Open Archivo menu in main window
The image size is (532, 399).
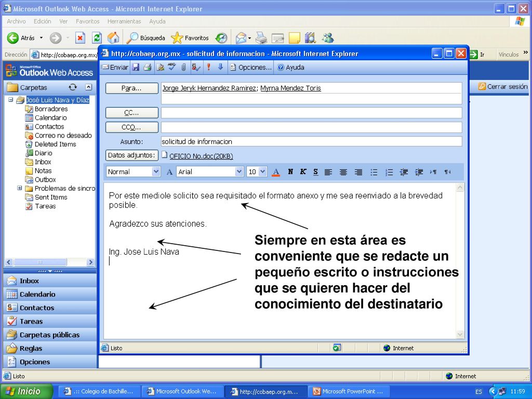16,21
